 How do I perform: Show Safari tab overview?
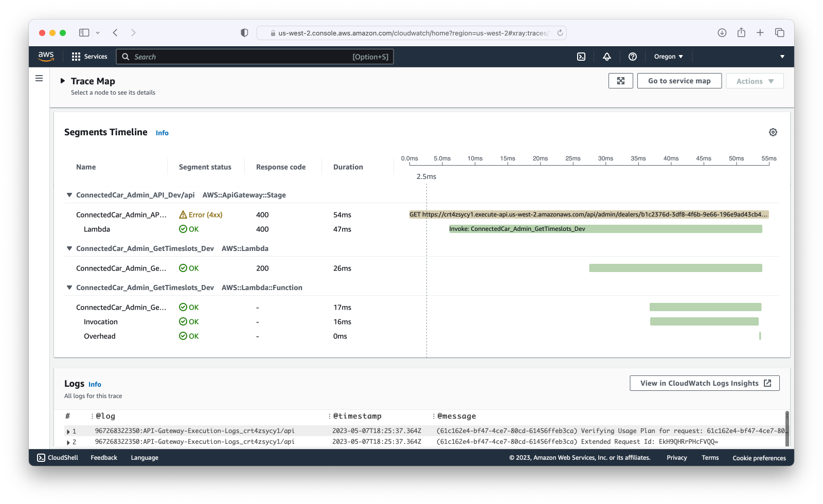pyautogui.click(x=780, y=33)
